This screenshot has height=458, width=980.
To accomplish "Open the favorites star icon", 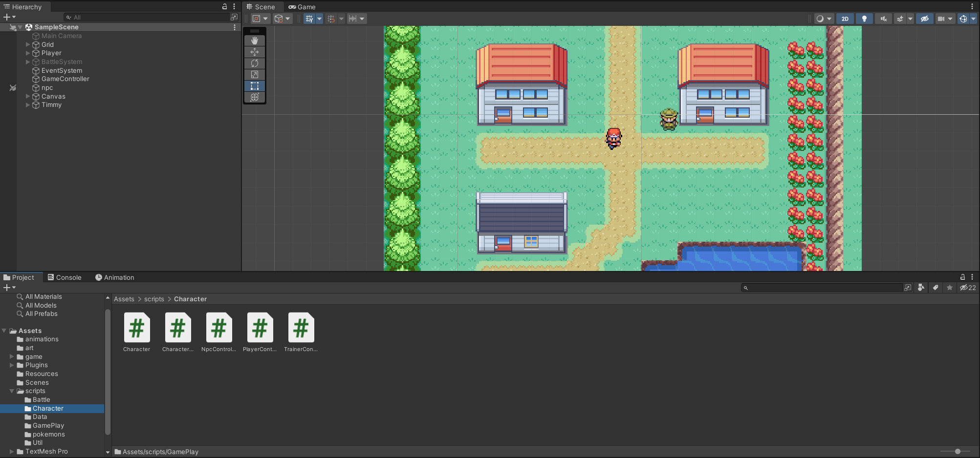I will coord(950,288).
